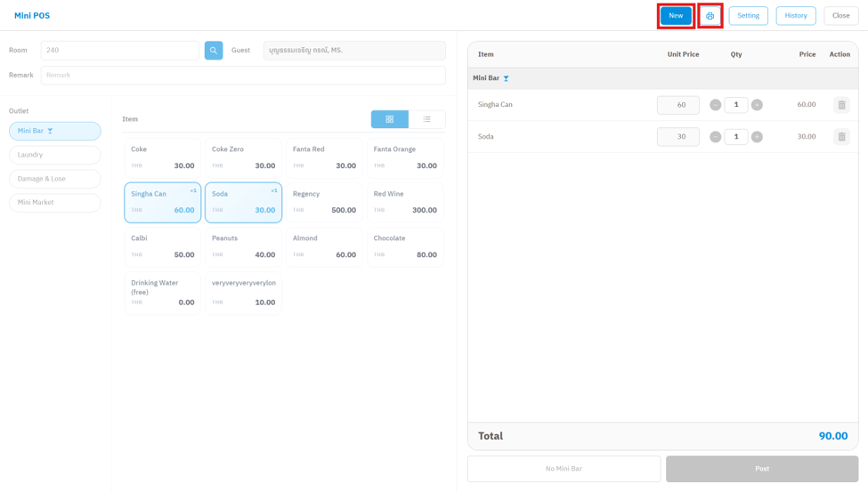Screen dimensions: 868x492
Task: Click the cocktail glass icon in the Mini Bar order header
Action: [506, 78]
